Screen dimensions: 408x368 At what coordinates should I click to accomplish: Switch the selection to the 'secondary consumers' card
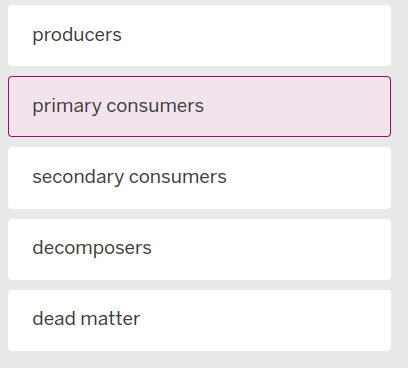pos(199,178)
